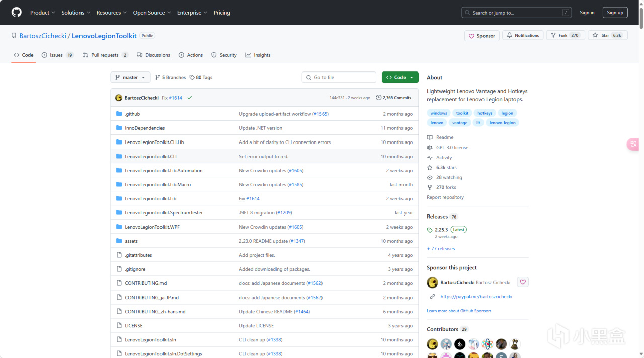The height and width of the screenshot is (358, 644).
Task: Open the InnoDependencies folder icon
Action: coord(119,128)
